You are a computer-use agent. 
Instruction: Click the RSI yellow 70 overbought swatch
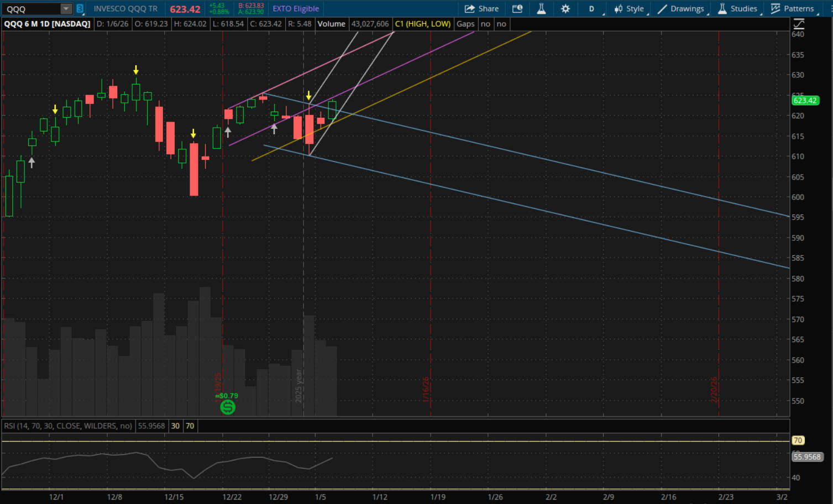190,426
